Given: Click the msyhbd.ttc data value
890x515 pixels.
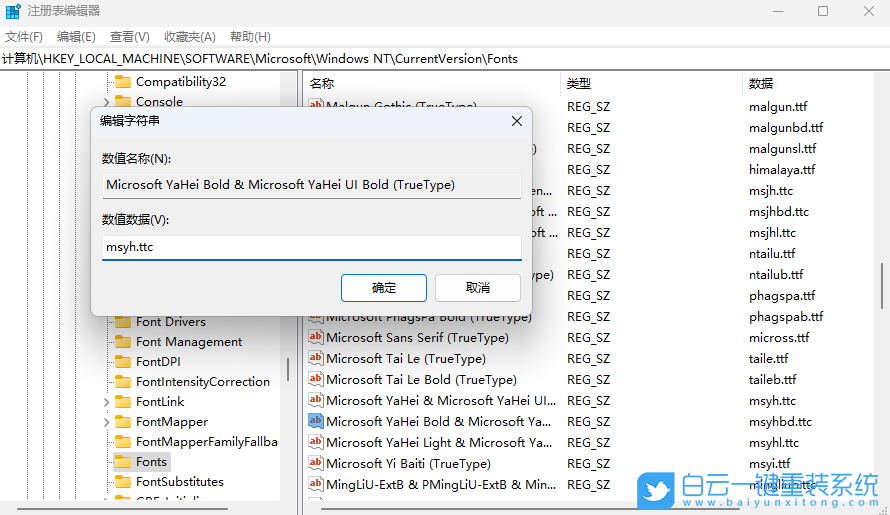Looking at the screenshot, I should [780, 421].
